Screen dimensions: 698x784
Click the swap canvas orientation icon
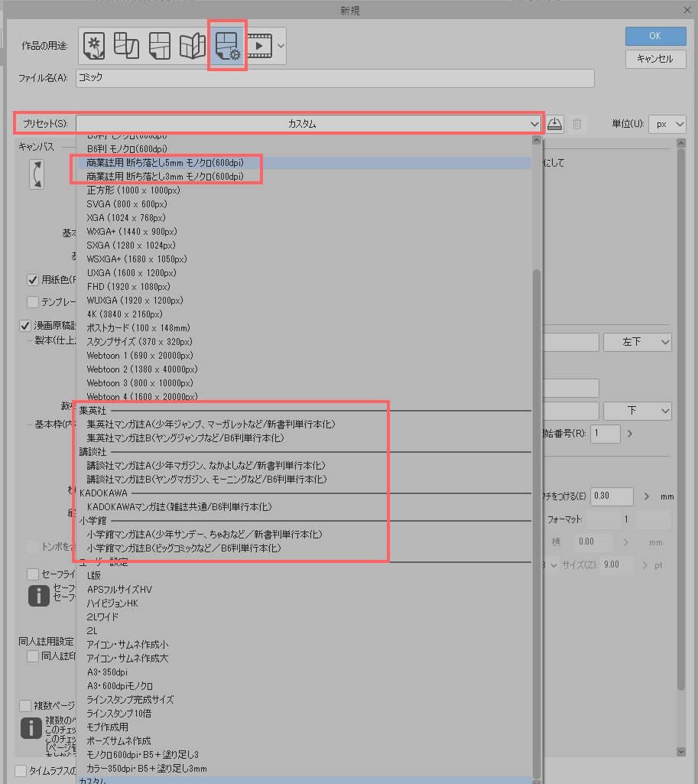point(37,174)
